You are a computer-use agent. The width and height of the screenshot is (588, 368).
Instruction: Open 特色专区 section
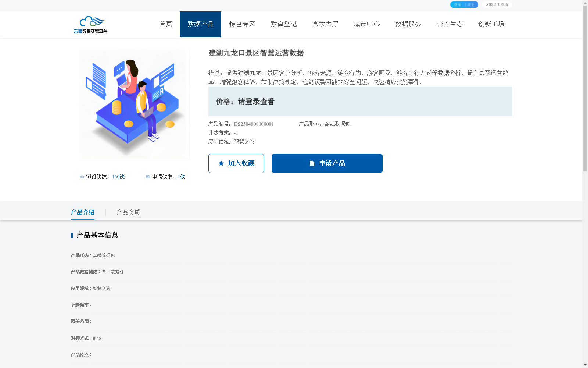242,24
